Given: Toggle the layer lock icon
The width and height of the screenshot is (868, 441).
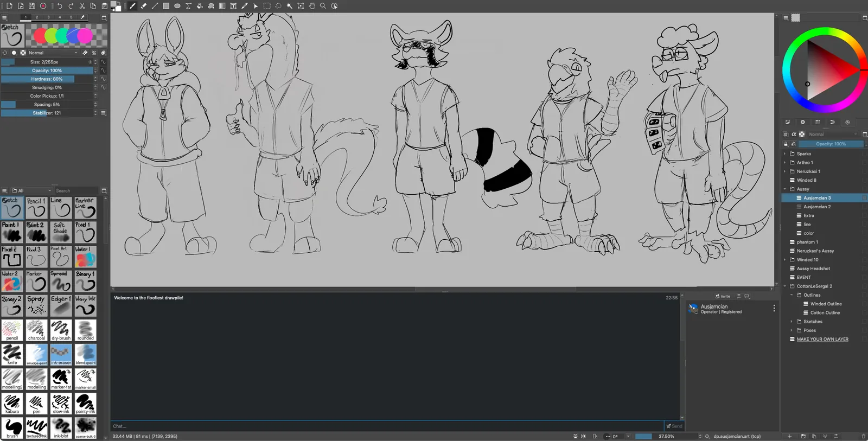Looking at the screenshot, I should pyautogui.click(x=786, y=144).
